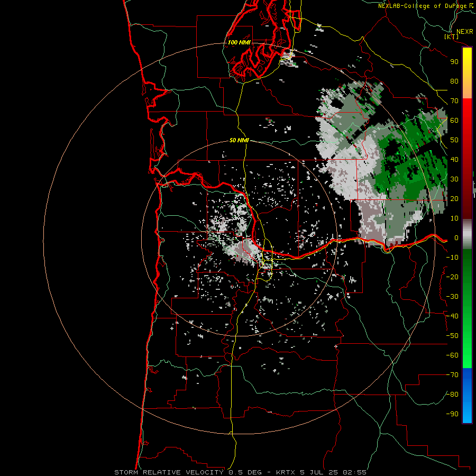The height and width of the screenshot is (476, 476).
Task: Click the green inbound segment of the color bar
Action: click(x=467, y=308)
